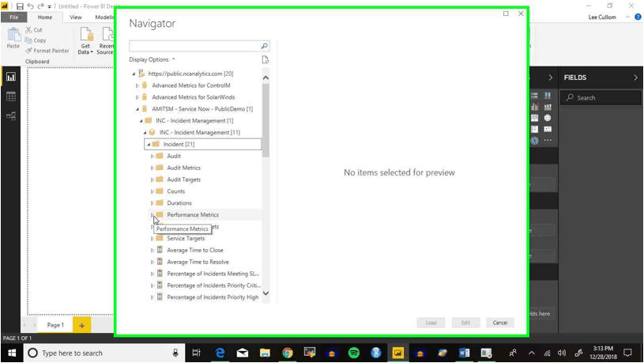The width and height of the screenshot is (644, 363).
Task: Open Google Chrome from the taskbar
Action: point(287,353)
